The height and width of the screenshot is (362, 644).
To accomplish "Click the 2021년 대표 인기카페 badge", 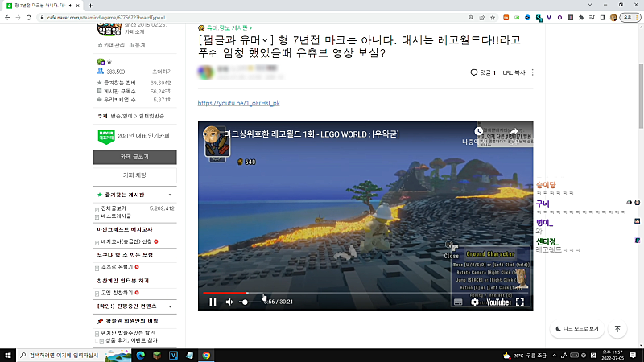I will 134,136.
